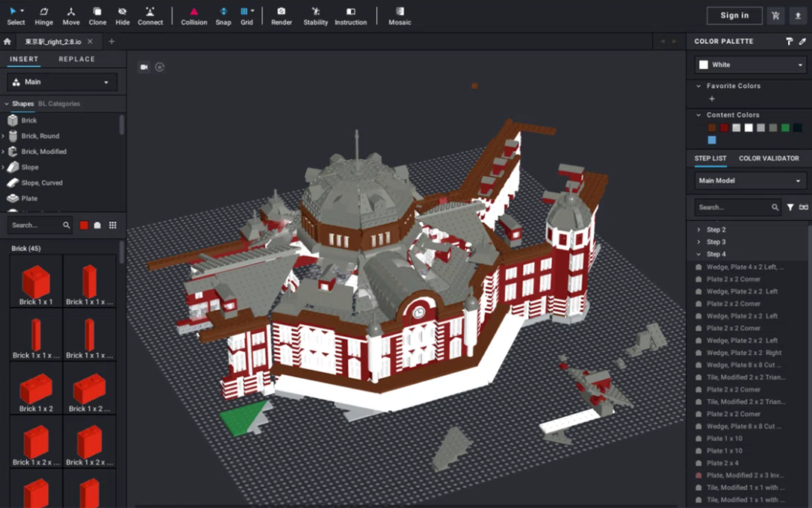
Task: Open the Render tool
Action: (x=281, y=16)
